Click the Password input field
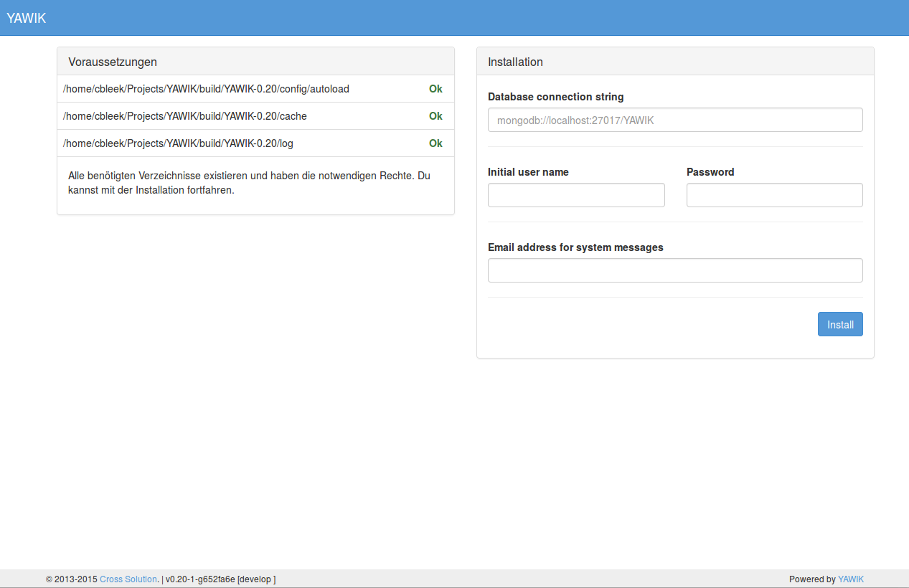Image resolution: width=909 pixels, height=588 pixels. pyautogui.click(x=774, y=194)
